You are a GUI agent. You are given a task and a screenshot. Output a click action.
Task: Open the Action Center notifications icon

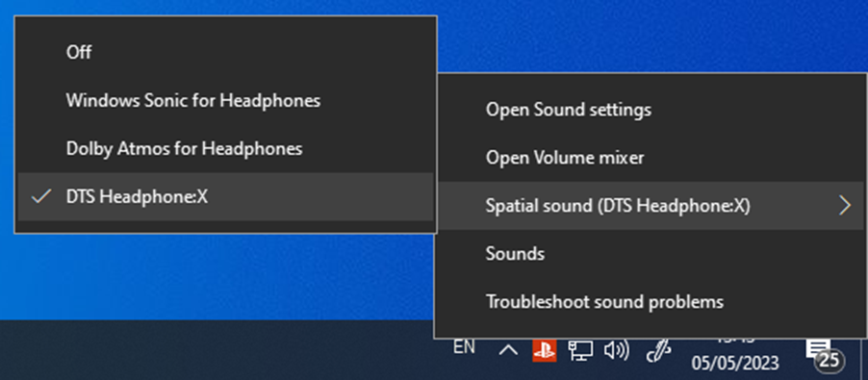pyautogui.click(x=818, y=351)
